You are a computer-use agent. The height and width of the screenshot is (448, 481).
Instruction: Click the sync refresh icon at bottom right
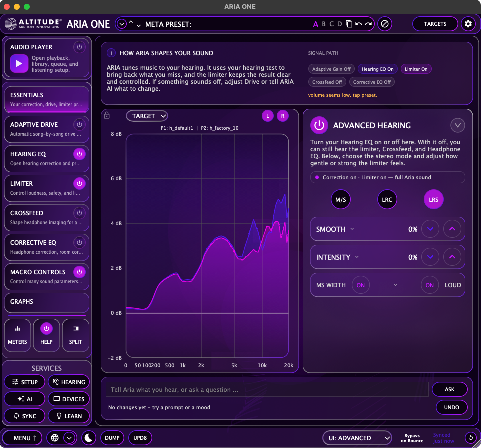[470, 438]
